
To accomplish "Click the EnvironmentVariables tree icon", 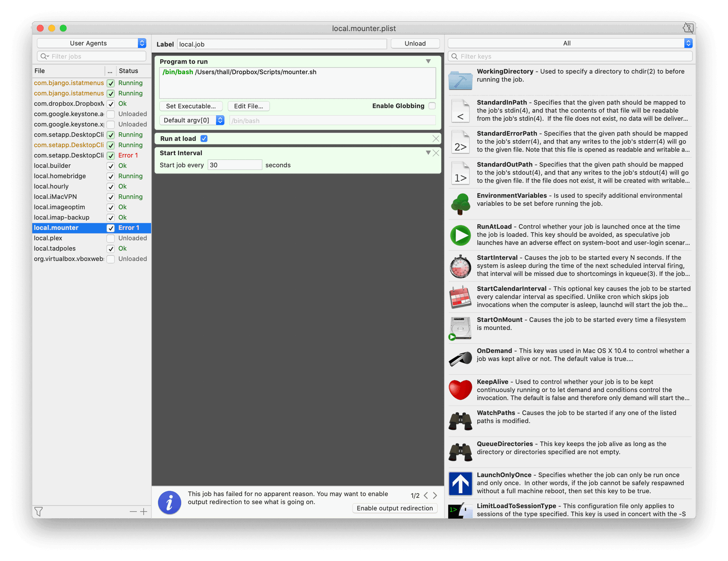I will pyautogui.click(x=460, y=204).
